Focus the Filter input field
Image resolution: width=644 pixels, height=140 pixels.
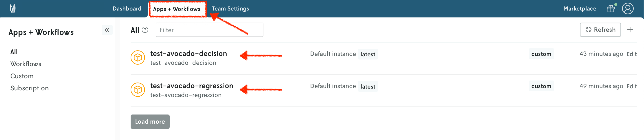209,30
